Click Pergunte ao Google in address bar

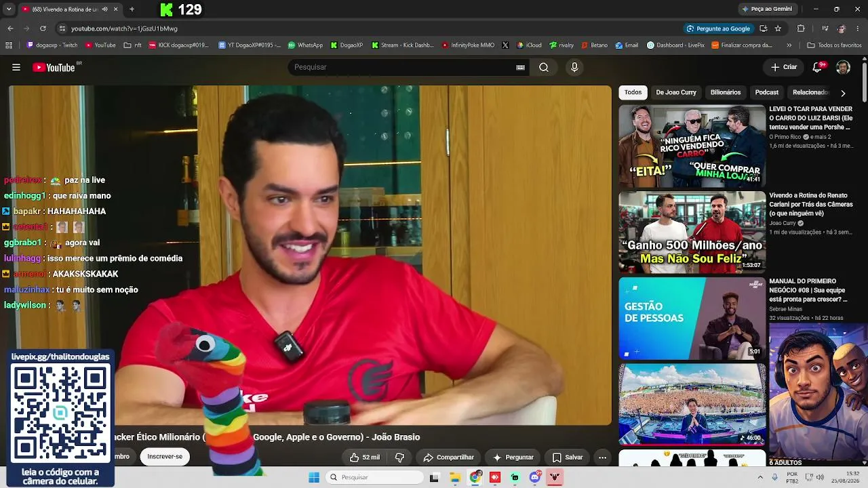718,28
